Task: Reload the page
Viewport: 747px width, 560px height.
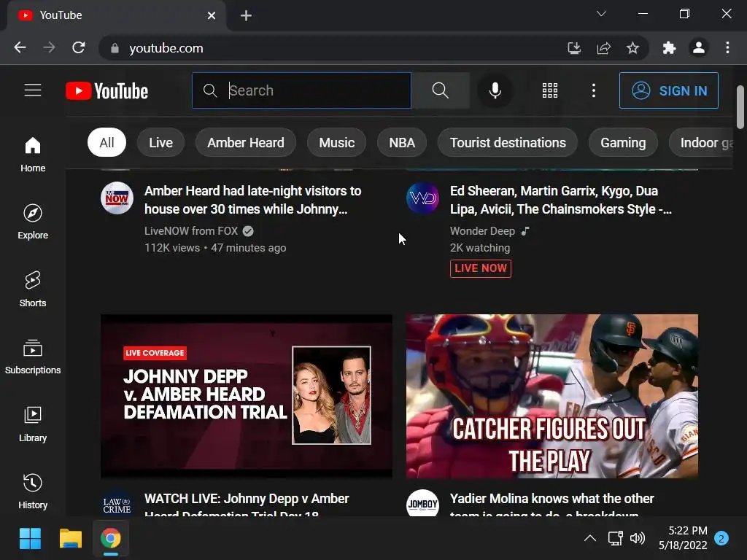Action: pos(79,47)
